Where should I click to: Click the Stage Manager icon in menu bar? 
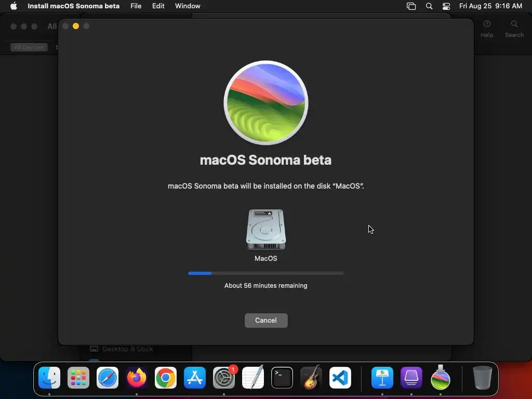point(411,6)
